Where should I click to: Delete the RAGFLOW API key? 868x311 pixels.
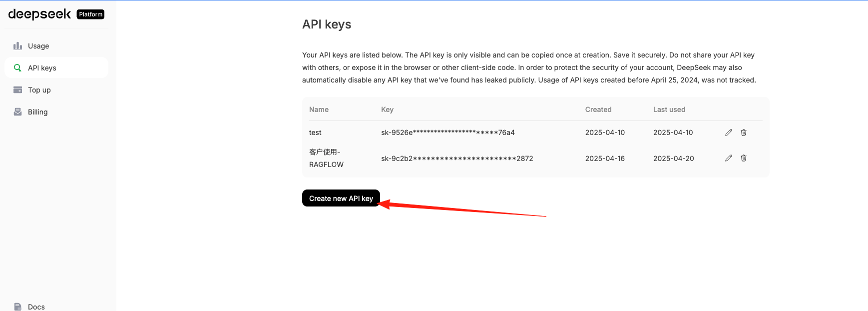744,158
